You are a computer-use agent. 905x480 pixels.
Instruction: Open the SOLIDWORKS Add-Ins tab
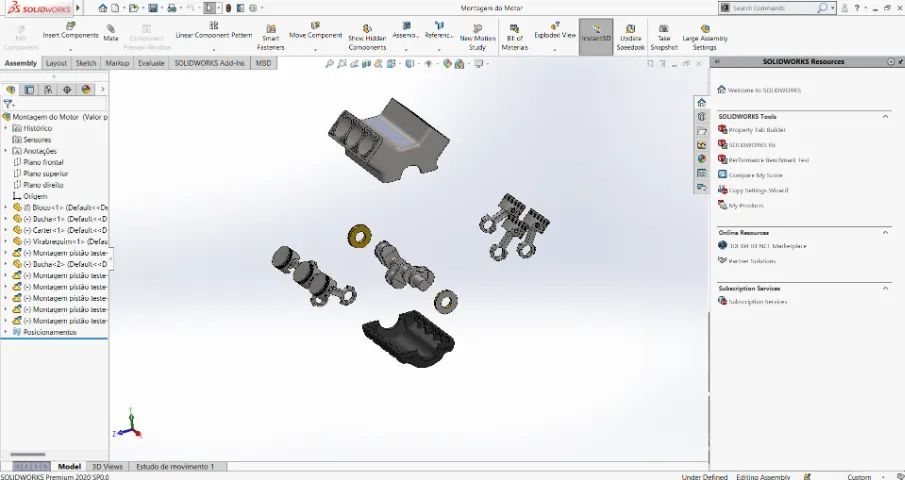coord(210,63)
